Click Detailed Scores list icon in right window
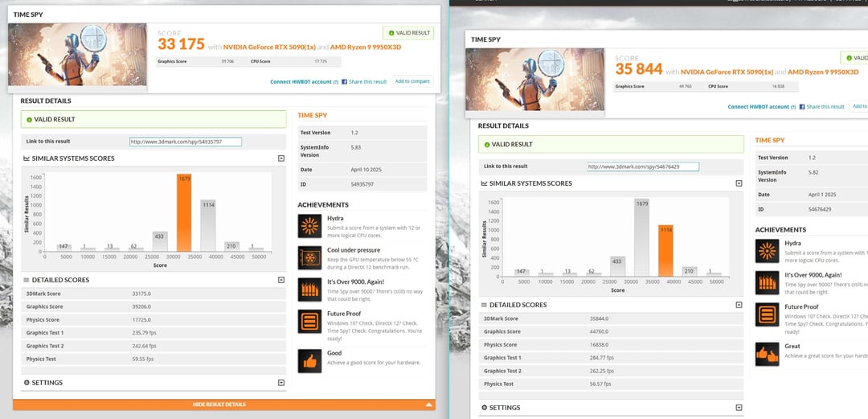Screen dimensions: 868x419 484,305
